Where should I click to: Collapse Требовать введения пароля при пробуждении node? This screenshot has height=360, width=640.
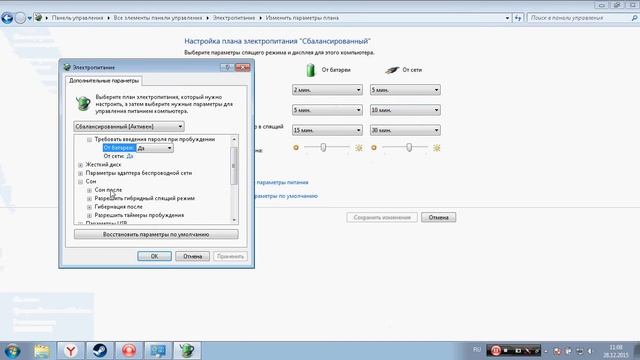(x=89, y=140)
